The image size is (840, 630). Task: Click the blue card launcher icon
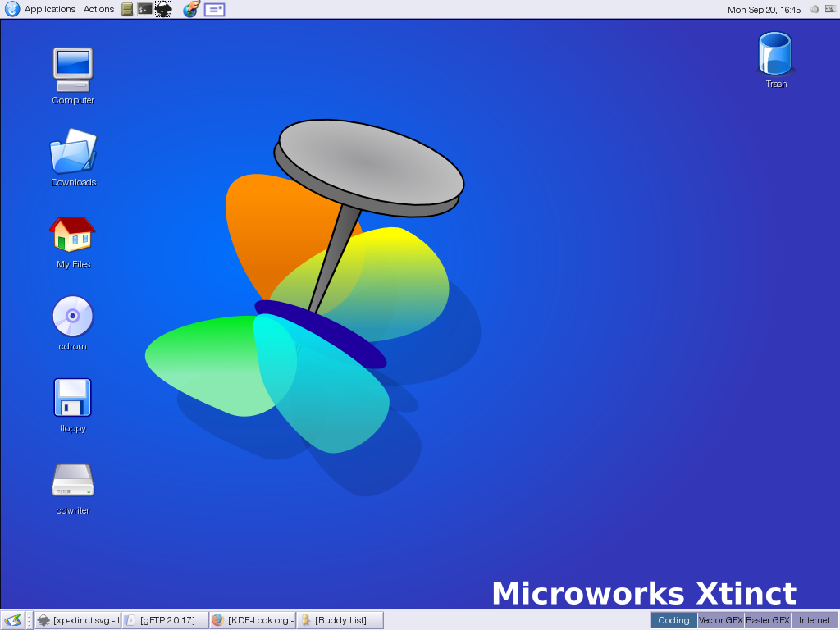tap(214, 9)
